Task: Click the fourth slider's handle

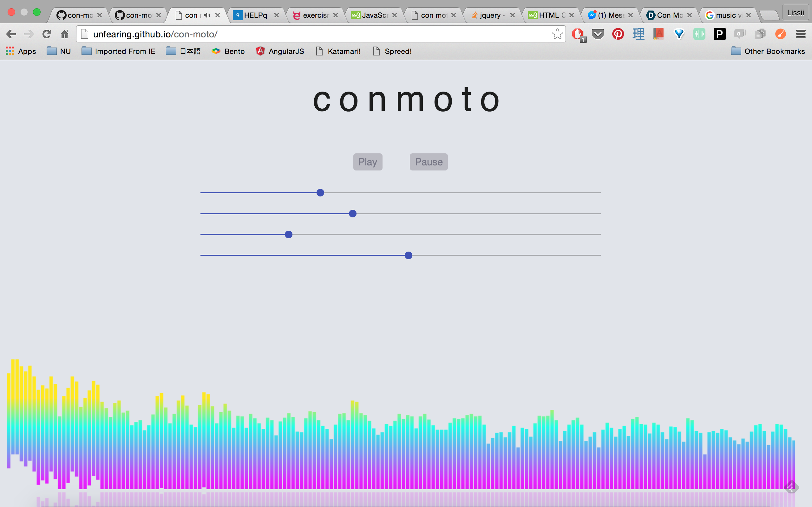Action: [408, 255]
